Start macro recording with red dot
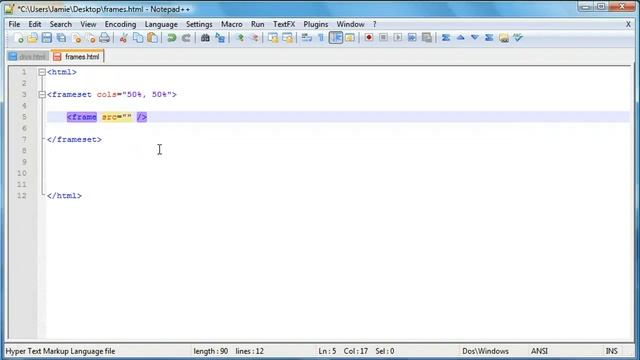 pyautogui.click(x=369, y=38)
